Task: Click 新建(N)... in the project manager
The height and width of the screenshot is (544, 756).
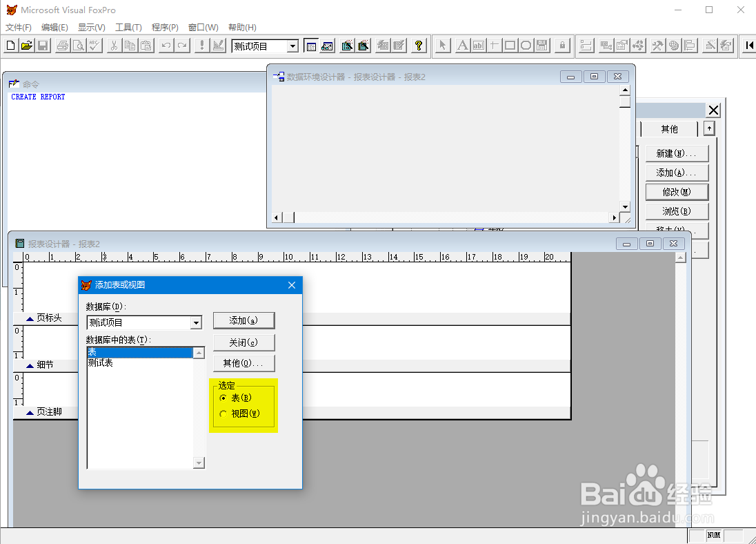Action: tap(677, 153)
